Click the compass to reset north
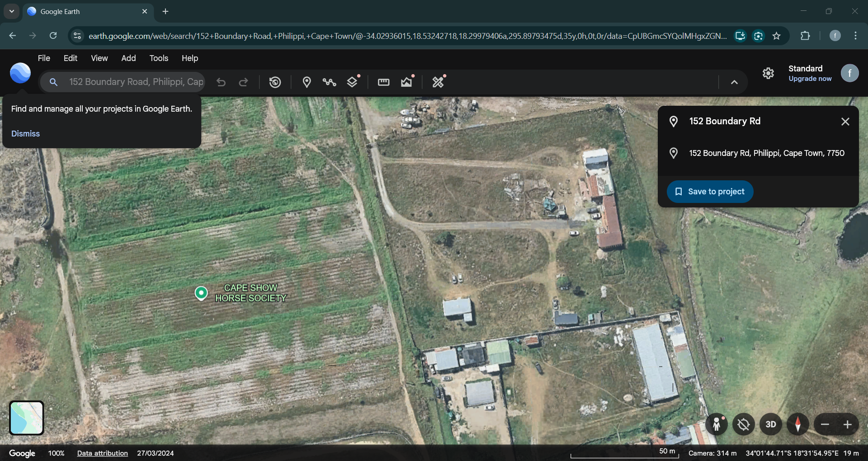 (x=797, y=424)
